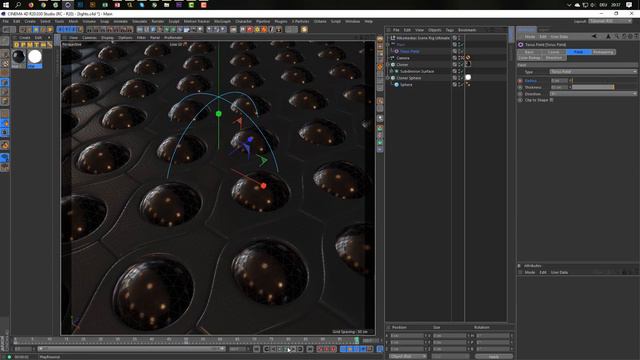The width and height of the screenshot is (640, 360).
Task: Select the black material sphere thumbnail
Action: click(18, 56)
